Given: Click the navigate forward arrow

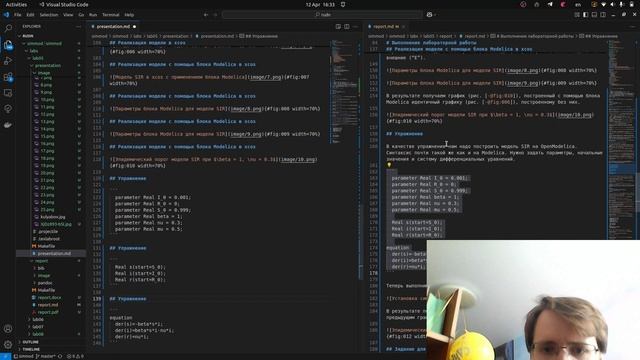Looking at the screenshot, I should 216,15.
